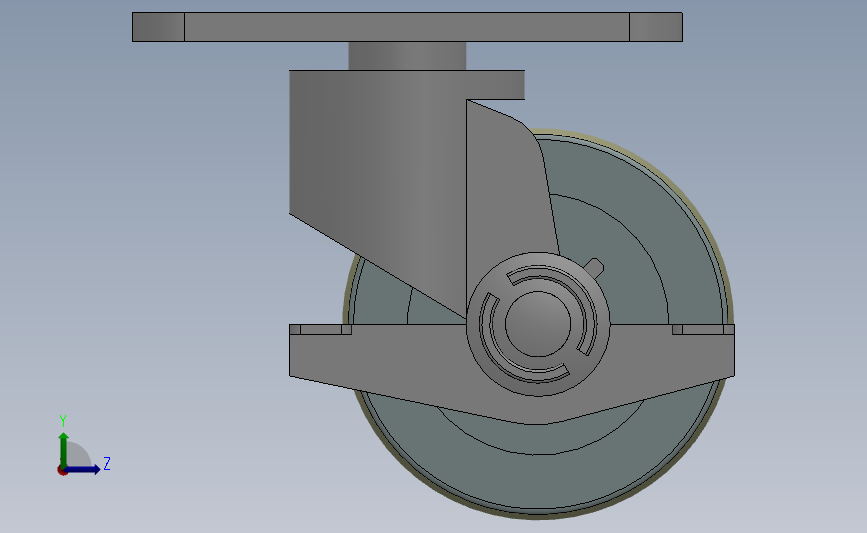Click the cylindrical swivel neck under the plate
This screenshot has width=867, height=533.
[x=407, y=56]
